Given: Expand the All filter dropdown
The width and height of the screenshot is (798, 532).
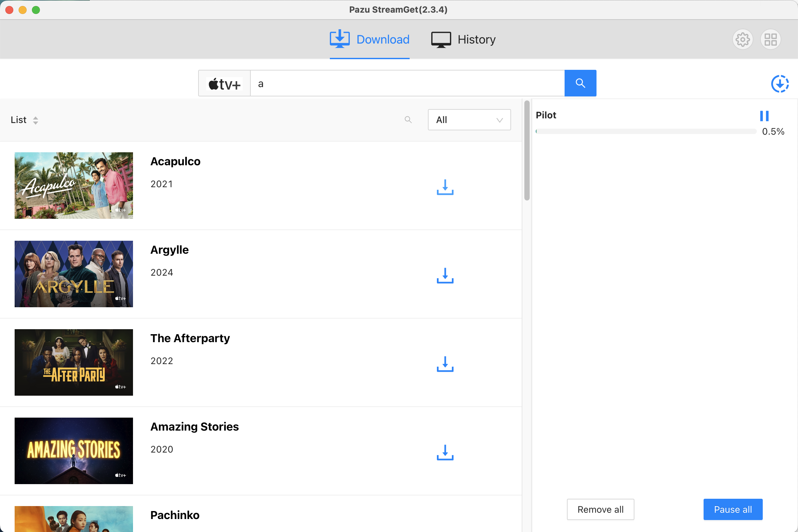Looking at the screenshot, I should click(x=469, y=120).
